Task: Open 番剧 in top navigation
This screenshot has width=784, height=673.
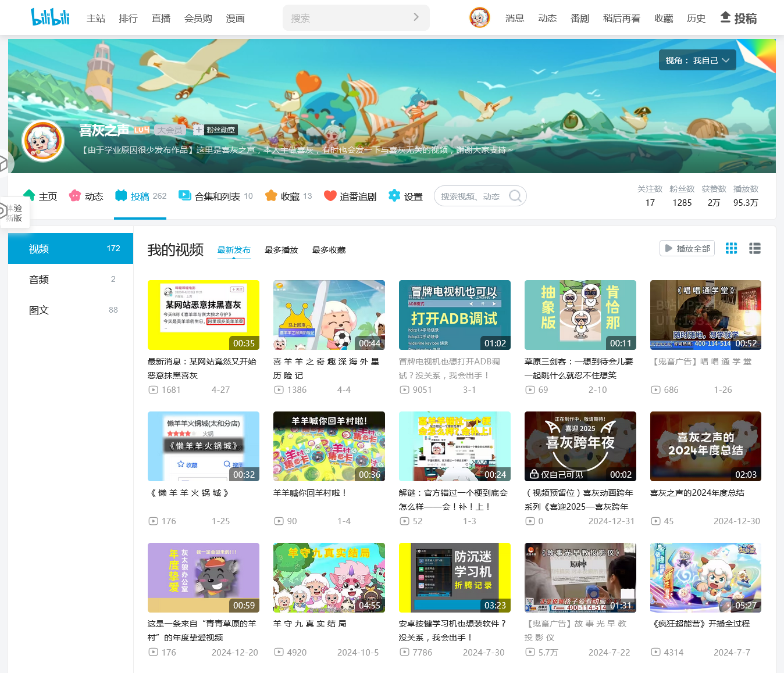Action: tap(580, 19)
